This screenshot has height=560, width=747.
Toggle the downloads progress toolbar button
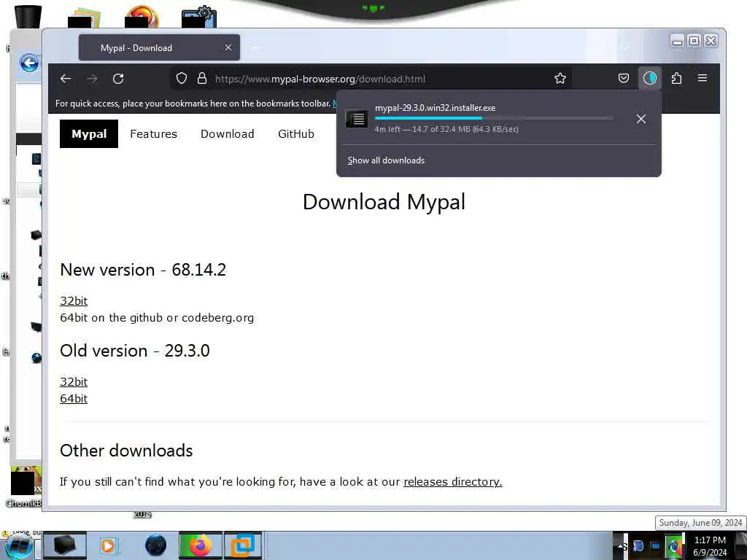tap(650, 78)
